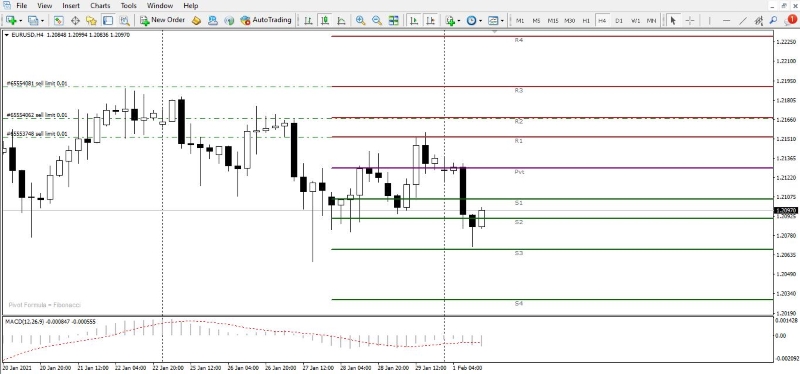Click the drawing tool icon left of search
Viewport: 800px width, 374px height.
759,20
